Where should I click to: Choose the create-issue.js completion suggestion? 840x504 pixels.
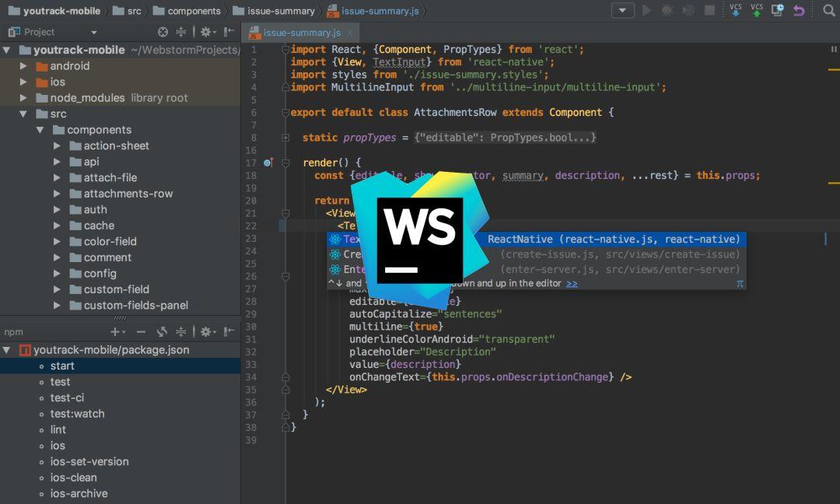click(x=536, y=254)
